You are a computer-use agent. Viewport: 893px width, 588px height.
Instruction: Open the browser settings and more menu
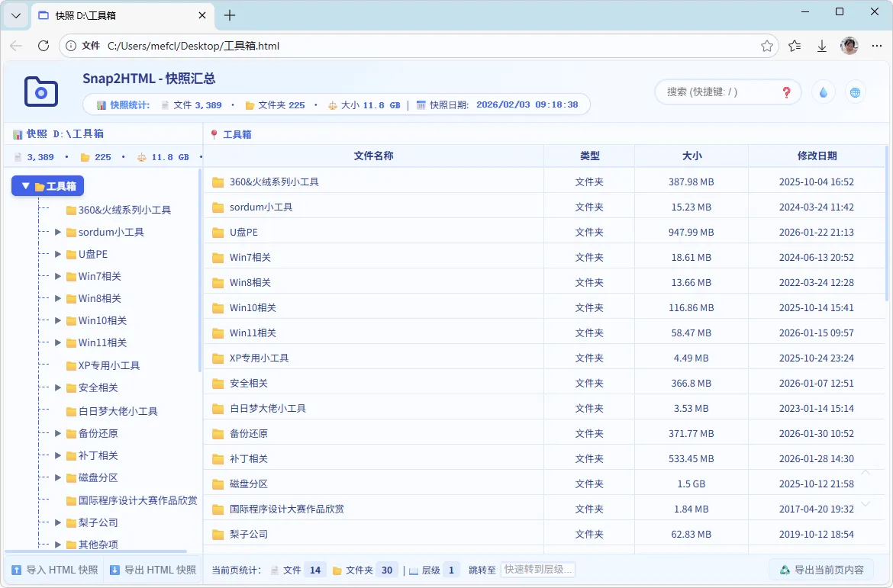(876, 46)
